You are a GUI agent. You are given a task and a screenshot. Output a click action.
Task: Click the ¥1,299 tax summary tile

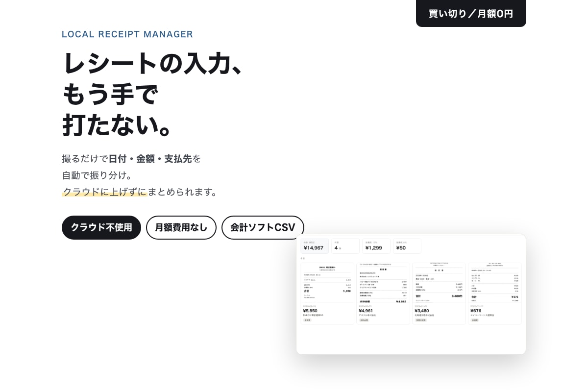376,246
